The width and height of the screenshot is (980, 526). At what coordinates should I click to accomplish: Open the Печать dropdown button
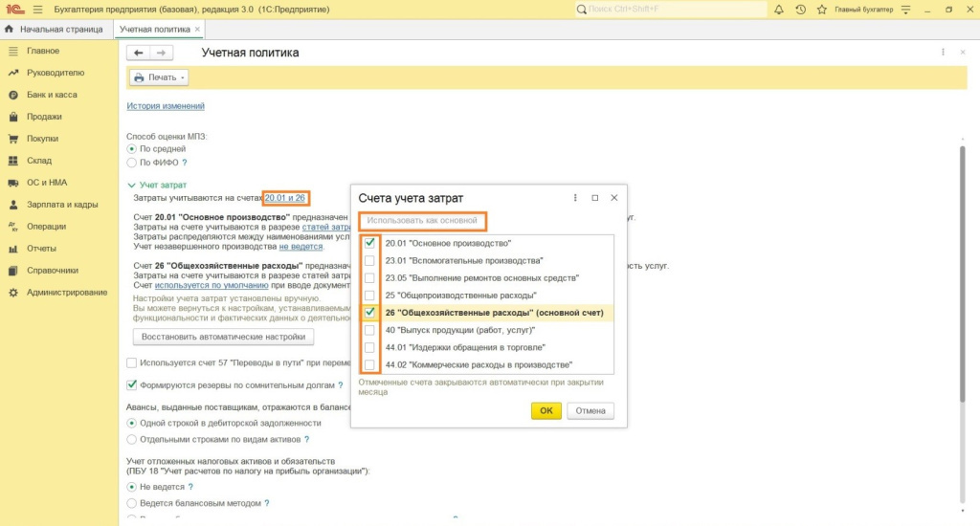pos(159,77)
